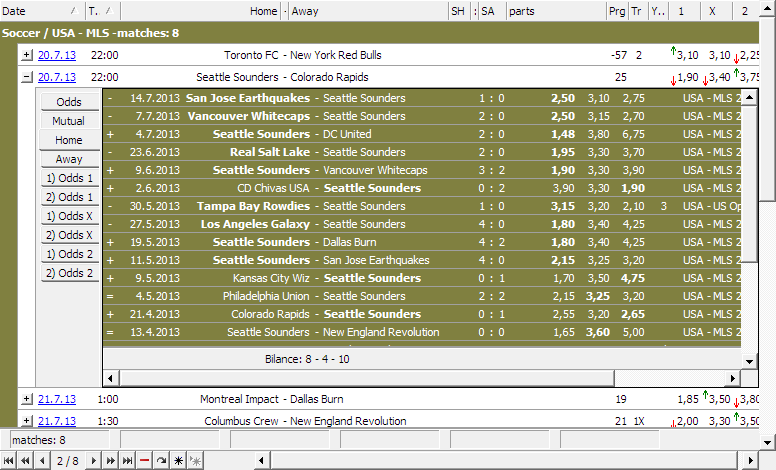
Task: Expand the Columbus Crew match row
Action: [x=27, y=421]
